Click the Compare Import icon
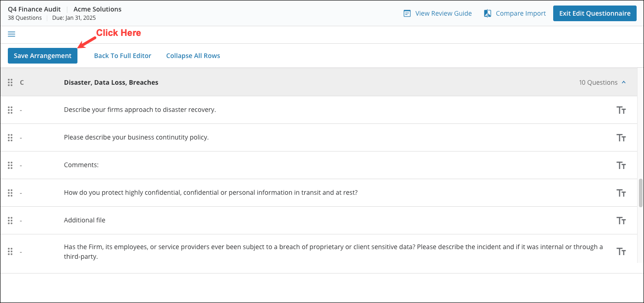 pos(487,13)
